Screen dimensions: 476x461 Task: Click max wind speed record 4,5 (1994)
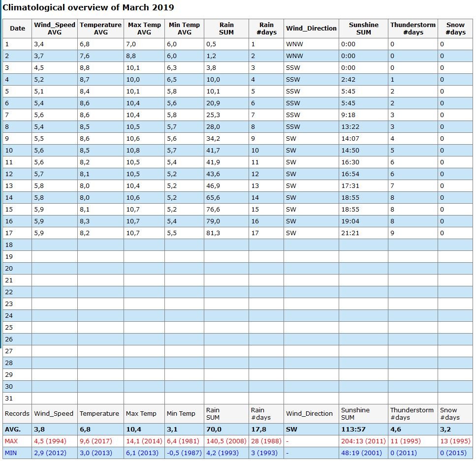[x=50, y=441]
